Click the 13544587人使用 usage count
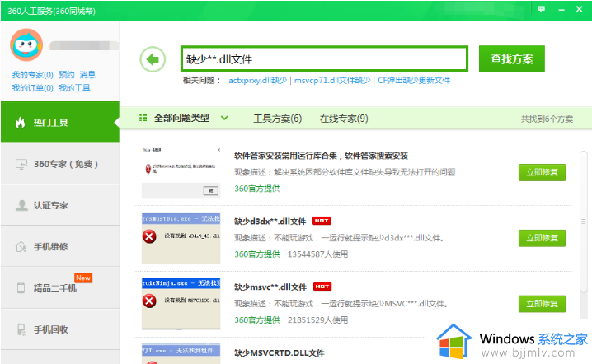Viewport: 592px width, 364px height. tap(318, 254)
